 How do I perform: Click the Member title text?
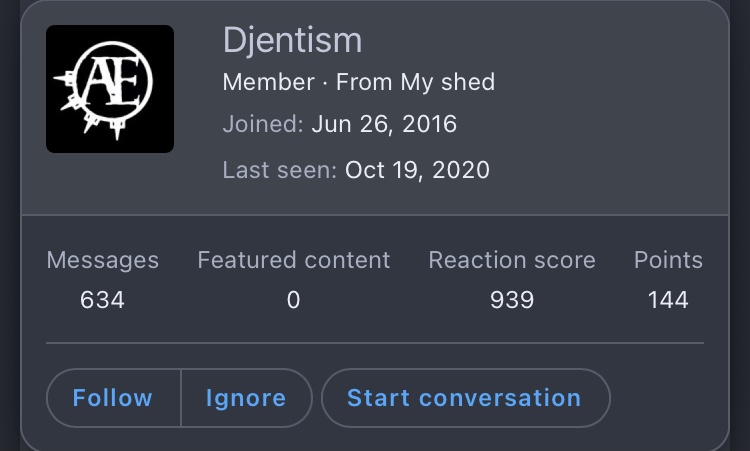click(x=269, y=82)
